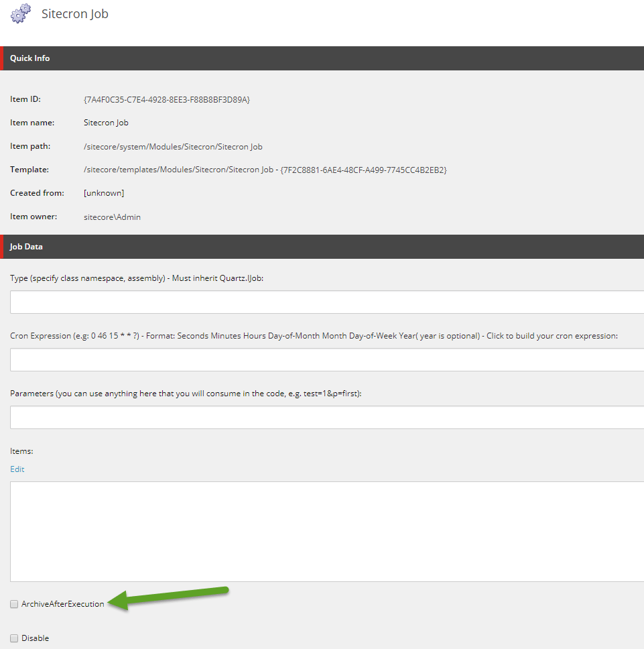The image size is (644, 649).
Task: Click the Disable label text
Action: (35, 638)
